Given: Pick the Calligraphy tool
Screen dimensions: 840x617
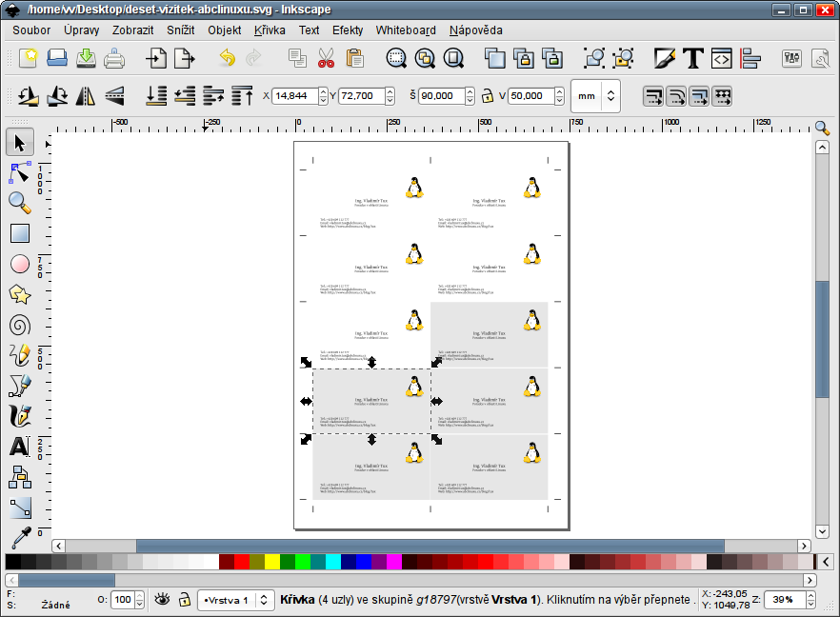Looking at the screenshot, I should (20, 416).
